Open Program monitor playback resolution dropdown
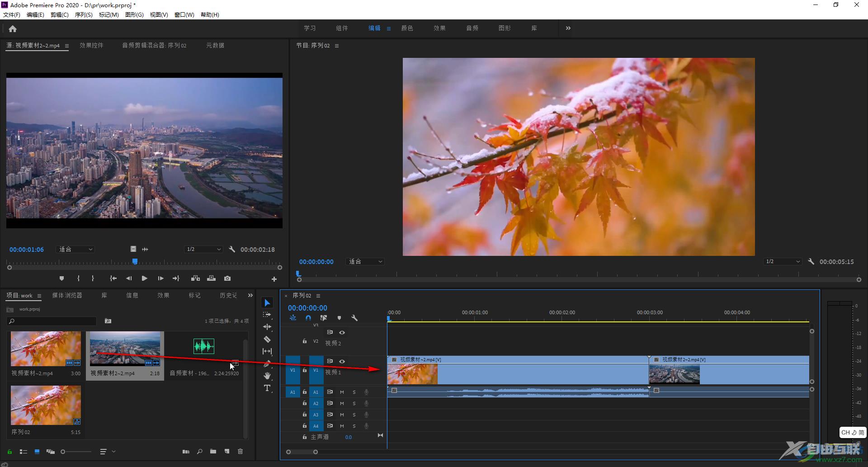868x467 pixels. [x=783, y=261]
